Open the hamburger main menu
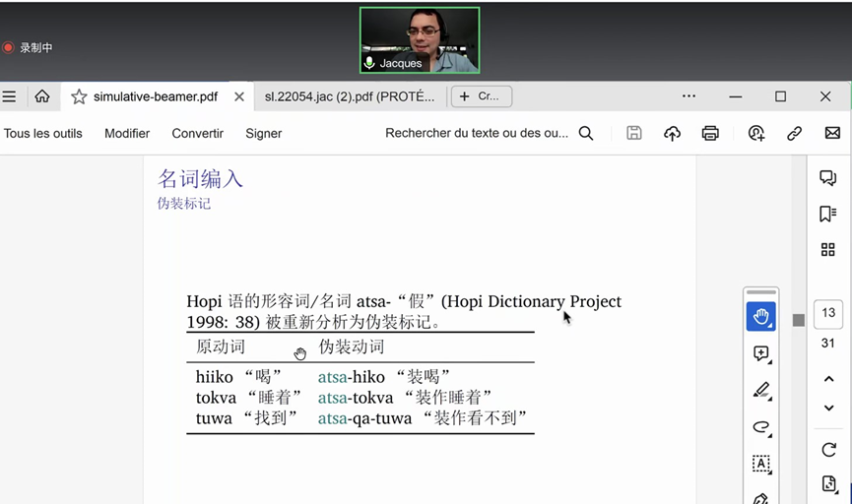Image resolution: width=852 pixels, height=504 pixels. click(10, 96)
